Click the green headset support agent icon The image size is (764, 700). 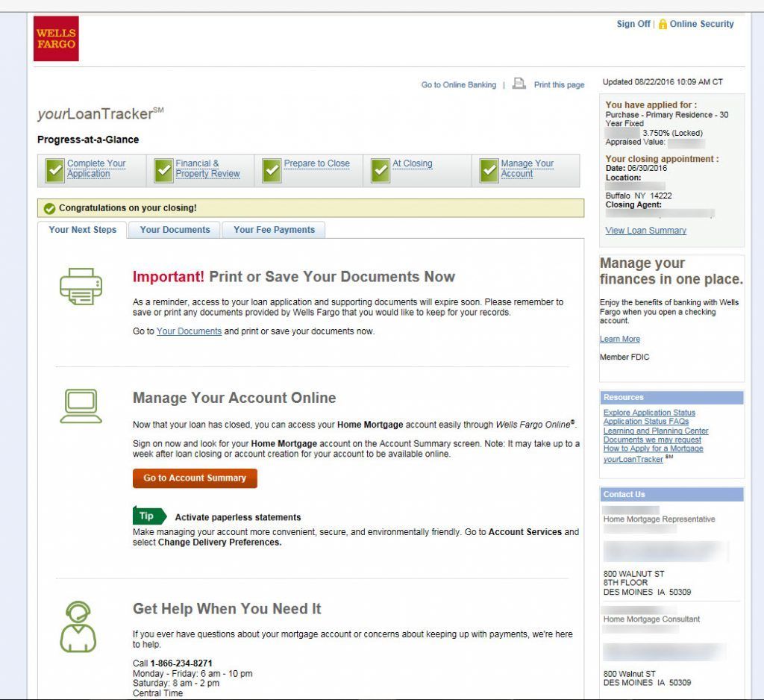point(78,626)
